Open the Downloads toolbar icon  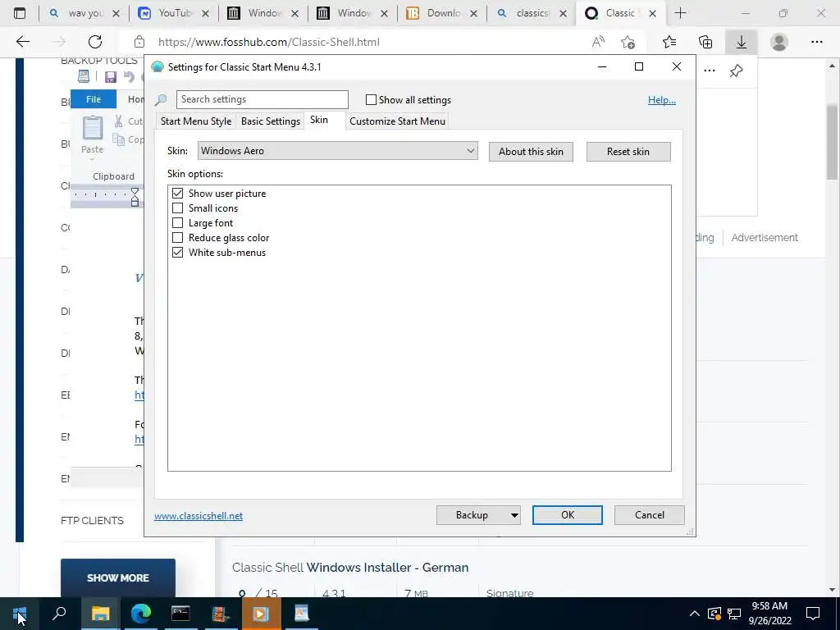742,42
